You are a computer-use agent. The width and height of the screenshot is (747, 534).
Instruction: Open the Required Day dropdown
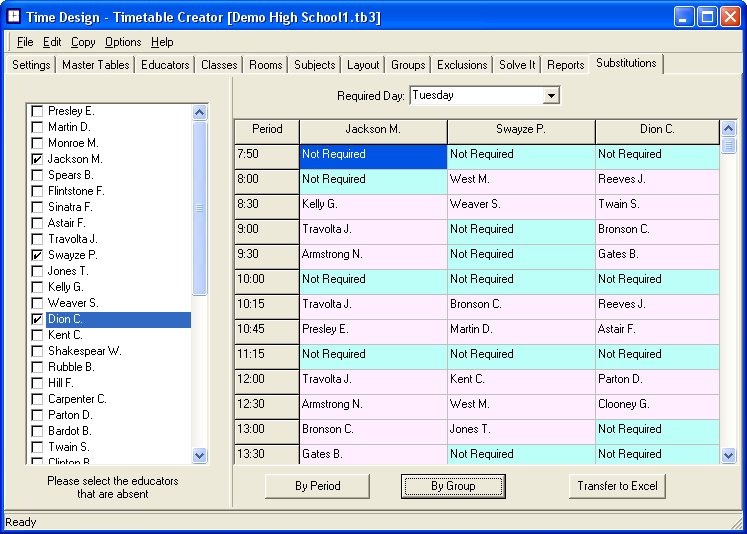pos(550,96)
